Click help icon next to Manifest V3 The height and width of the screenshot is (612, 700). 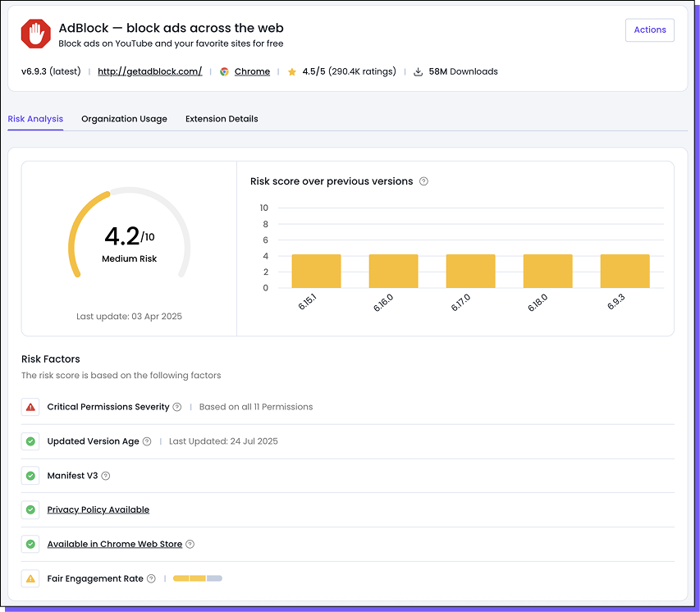click(x=105, y=476)
